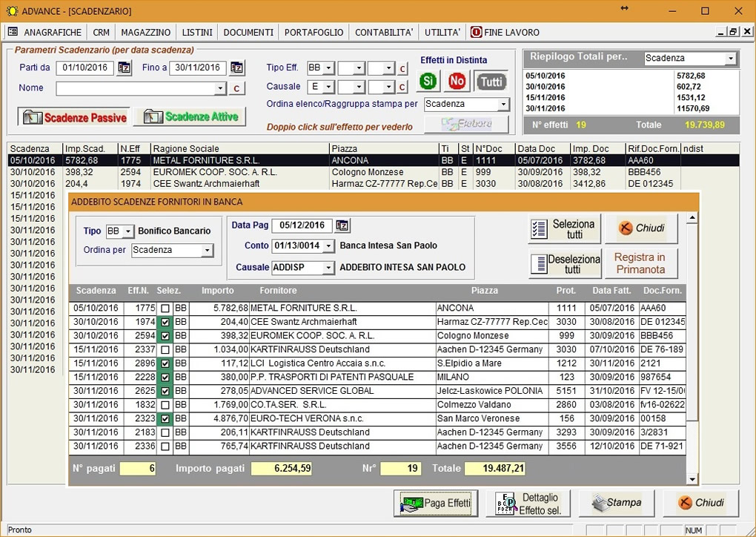Click the CO.TA.SER. S.R.L. supplier cell

coord(342,404)
